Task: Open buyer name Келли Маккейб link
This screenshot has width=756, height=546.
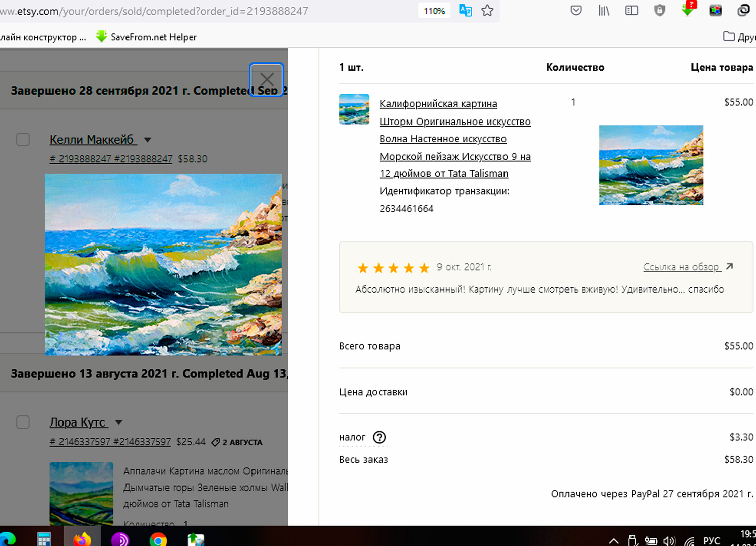Action: (92, 139)
